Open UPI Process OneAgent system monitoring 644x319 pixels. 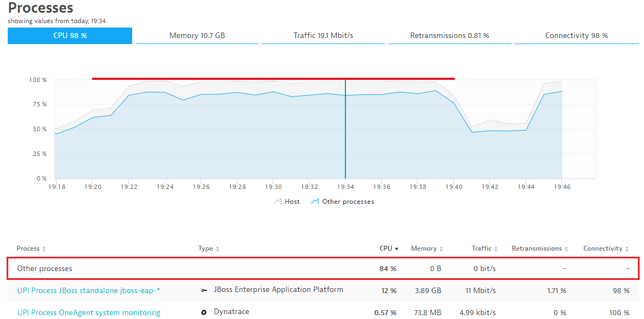89,312
